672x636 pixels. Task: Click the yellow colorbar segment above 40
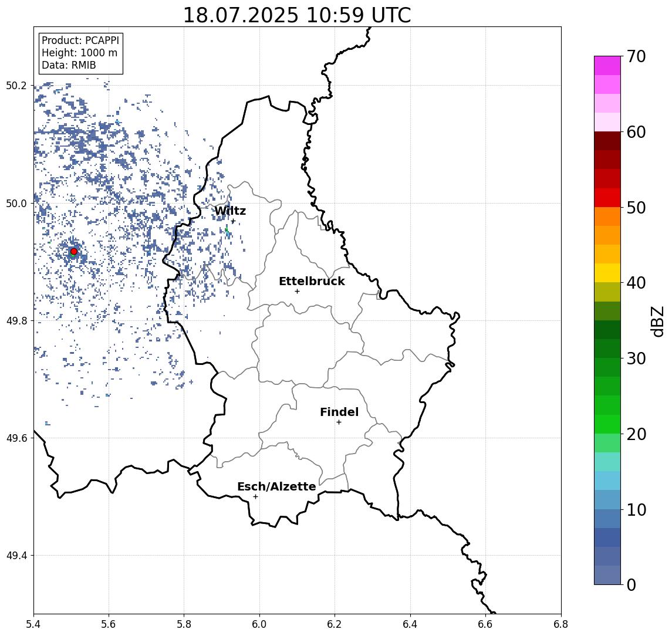coord(607,273)
